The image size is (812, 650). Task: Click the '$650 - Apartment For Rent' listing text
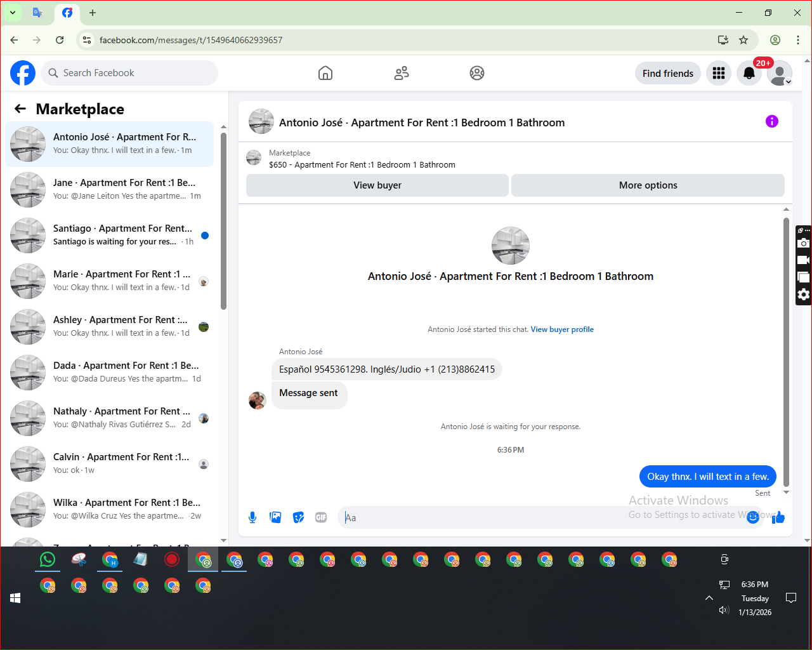362,164
